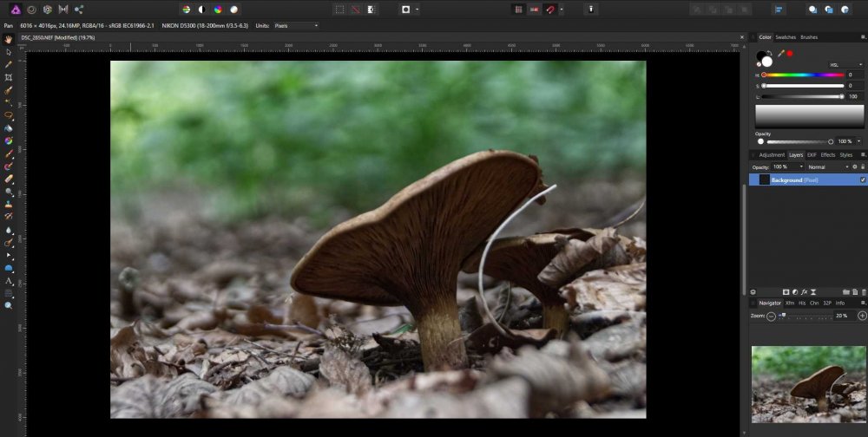Activate the Zoom magnifier tool
The image size is (868, 437).
pyautogui.click(x=8, y=305)
